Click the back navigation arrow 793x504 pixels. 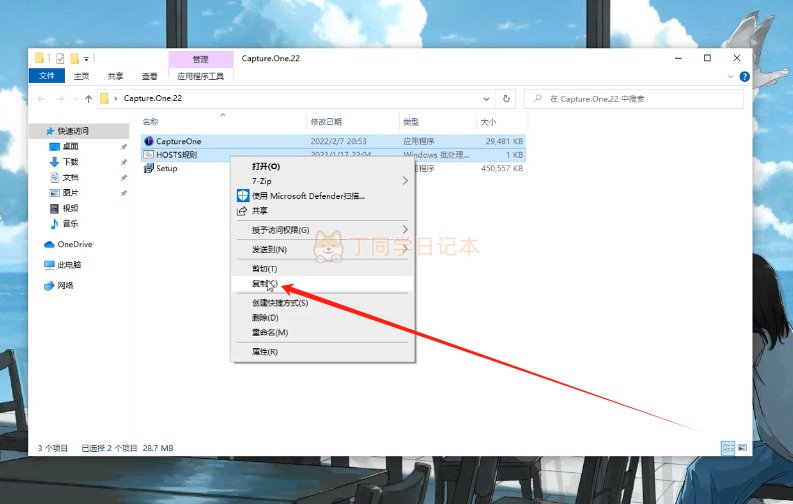pos(41,99)
